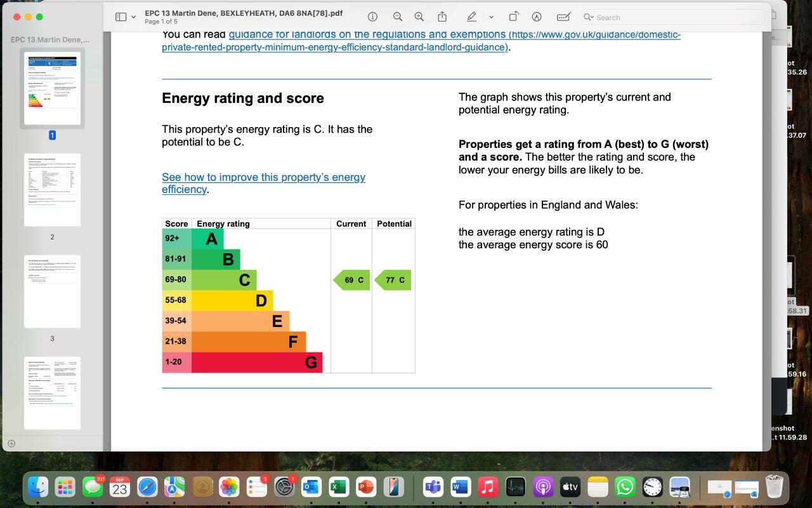The height and width of the screenshot is (508, 812).
Task: Click the add button at sidebar bottom
Action: [x=11, y=443]
